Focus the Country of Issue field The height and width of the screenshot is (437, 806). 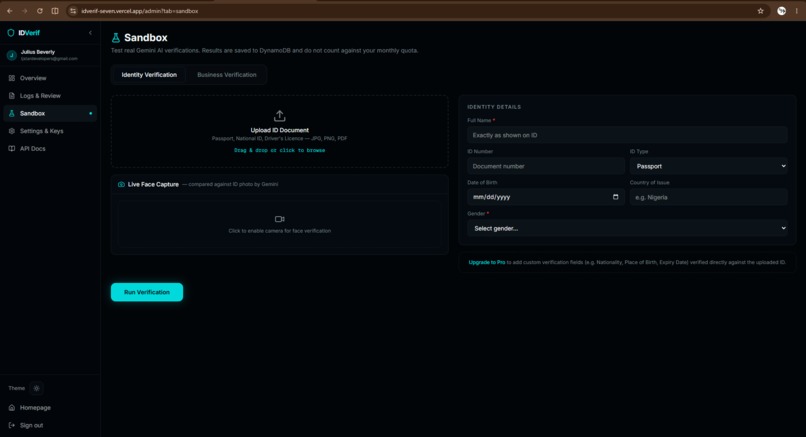[708, 197]
